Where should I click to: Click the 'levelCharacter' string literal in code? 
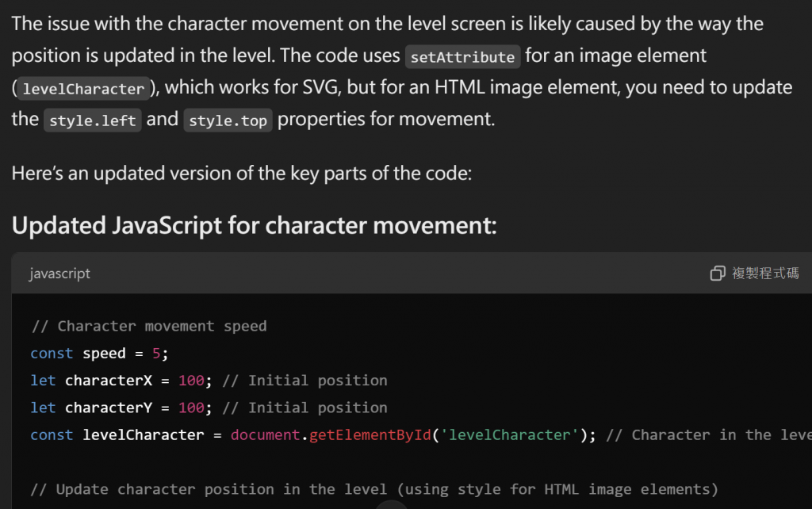pos(510,435)
